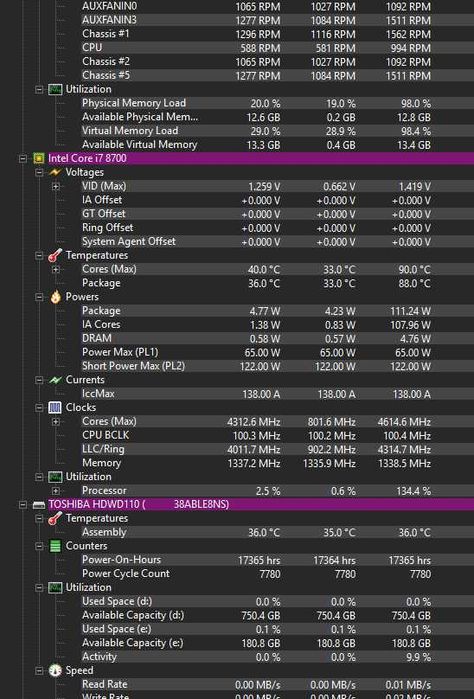This screenshot has height=699, width=474.
Task: Collapse the Clocks group
Action: point(39,407)
